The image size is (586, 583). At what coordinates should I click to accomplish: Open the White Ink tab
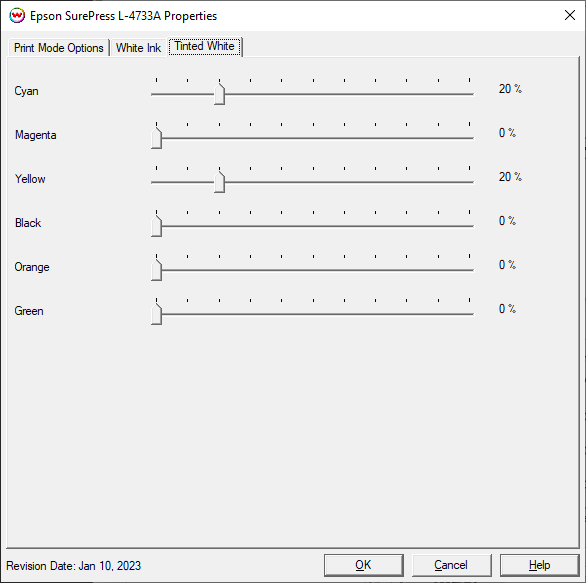tap(138, 48)
